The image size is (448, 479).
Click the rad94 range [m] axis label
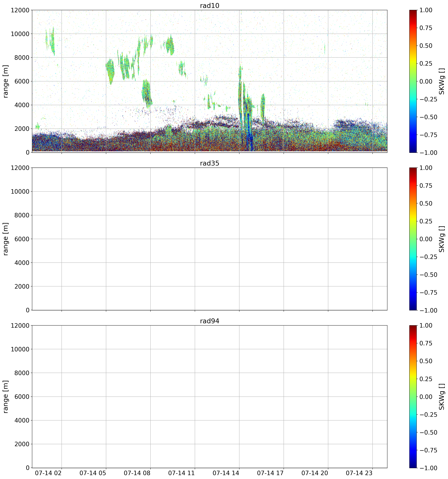coord(5,397)
